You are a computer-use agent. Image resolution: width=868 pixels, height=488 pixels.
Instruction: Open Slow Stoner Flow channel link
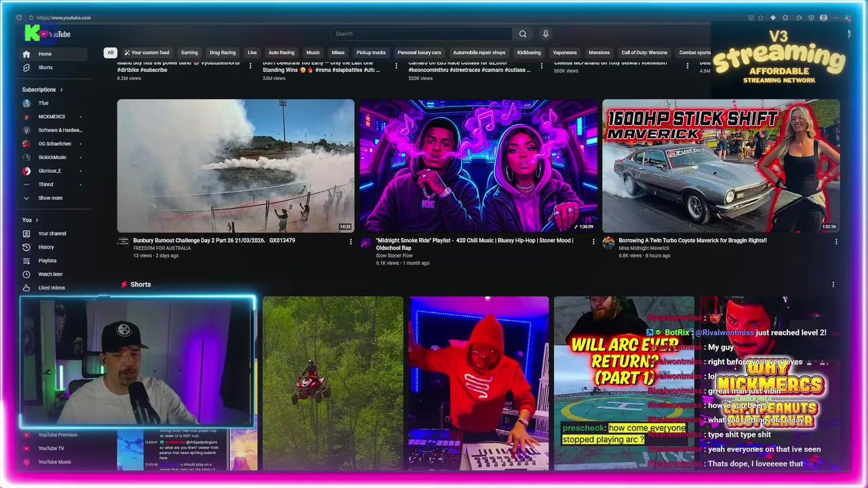pyautogui.click(x=395, y=256)
